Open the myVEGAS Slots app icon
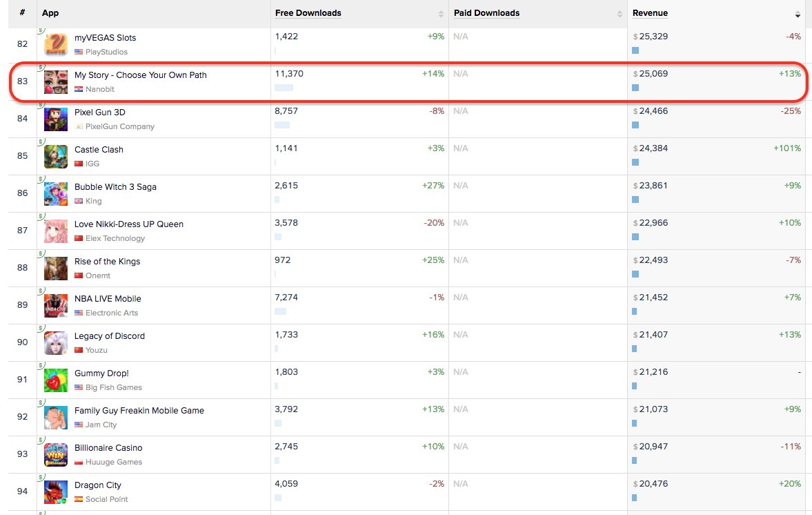The image size is (812, 515). (56, 45)
